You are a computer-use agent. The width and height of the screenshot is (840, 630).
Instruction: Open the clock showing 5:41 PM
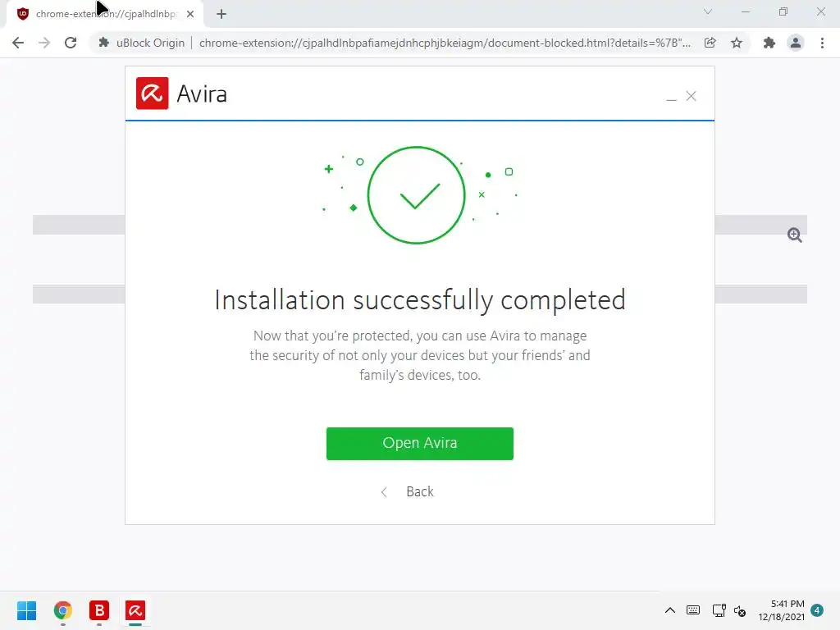pyautogui.click(x=781, y=610)
